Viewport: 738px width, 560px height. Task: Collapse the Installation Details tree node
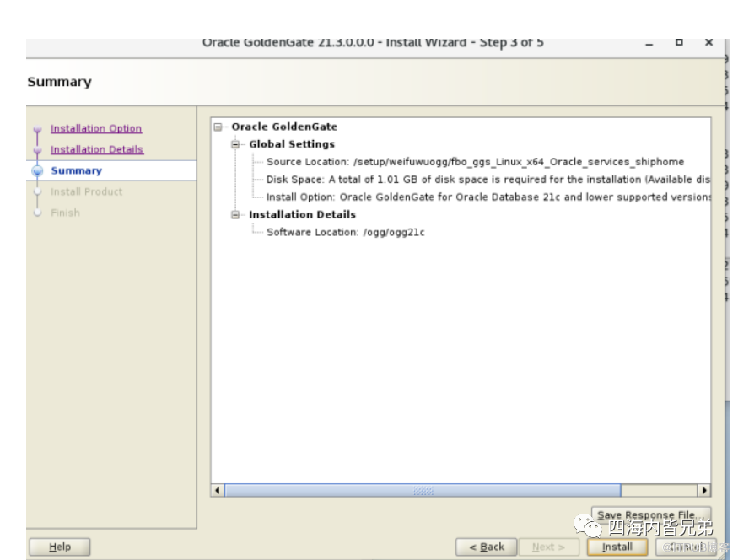pos(235,214)
